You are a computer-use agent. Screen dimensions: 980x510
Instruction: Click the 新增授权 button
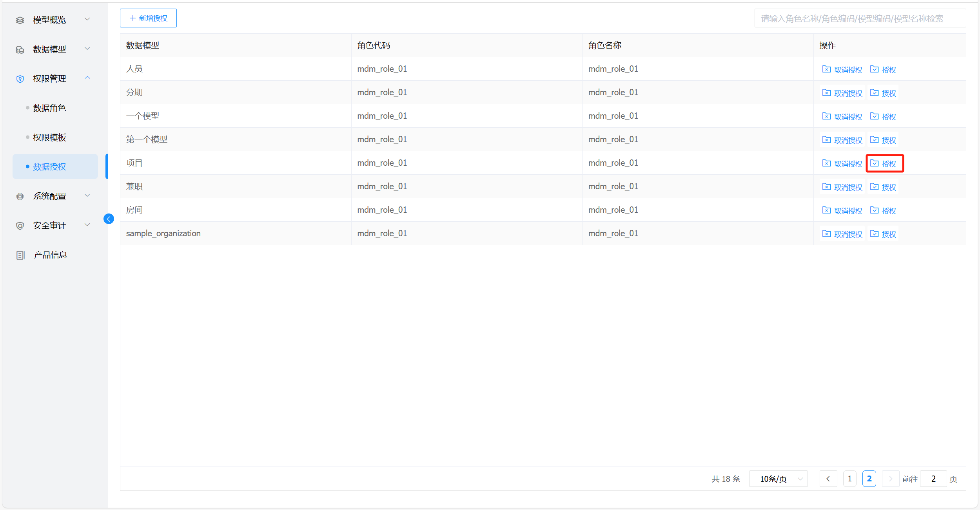[148, 18]
